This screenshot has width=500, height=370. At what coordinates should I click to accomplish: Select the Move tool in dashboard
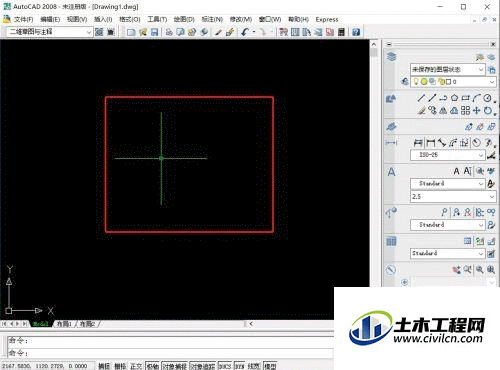[x=476, y=110]
